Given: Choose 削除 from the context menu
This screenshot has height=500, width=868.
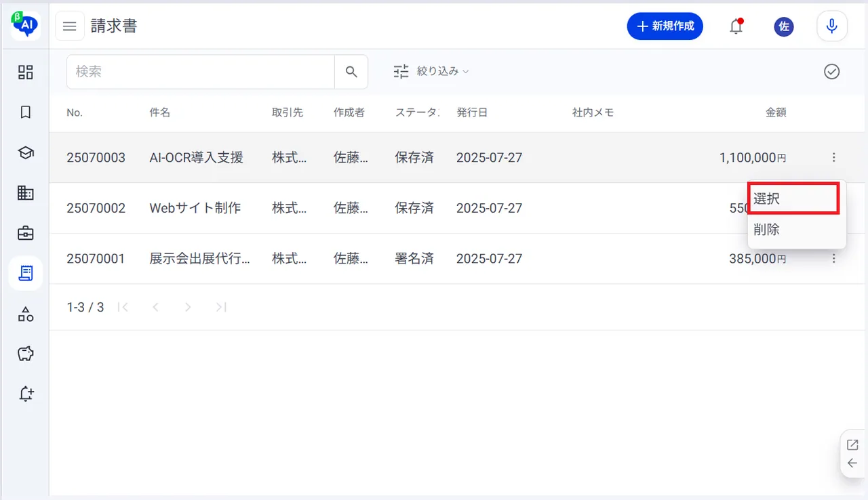Looking at the screenshot, I should [797, 230].
